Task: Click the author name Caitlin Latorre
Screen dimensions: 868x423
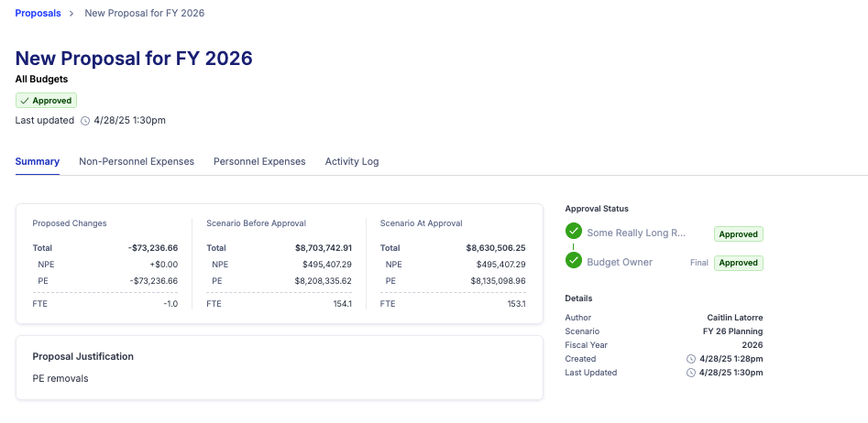Action: click(734, 318)
